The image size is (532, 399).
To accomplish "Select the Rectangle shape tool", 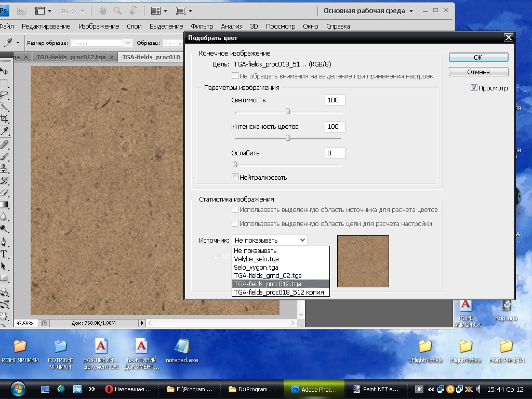I will [4, 278].
